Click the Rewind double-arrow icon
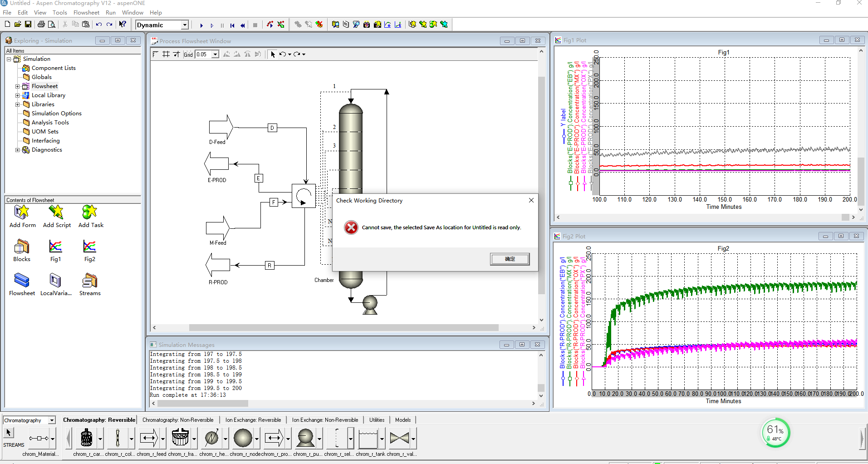 pos(243,25)
